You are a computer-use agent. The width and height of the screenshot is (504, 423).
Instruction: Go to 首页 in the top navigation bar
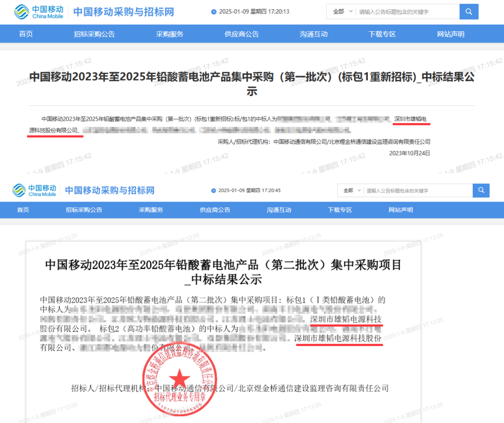(26, 34)
